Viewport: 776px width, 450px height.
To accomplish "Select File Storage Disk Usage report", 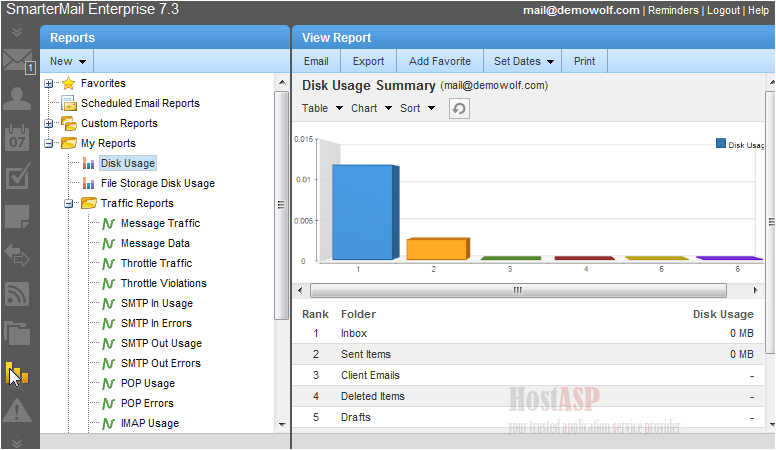I will point(158,183).
